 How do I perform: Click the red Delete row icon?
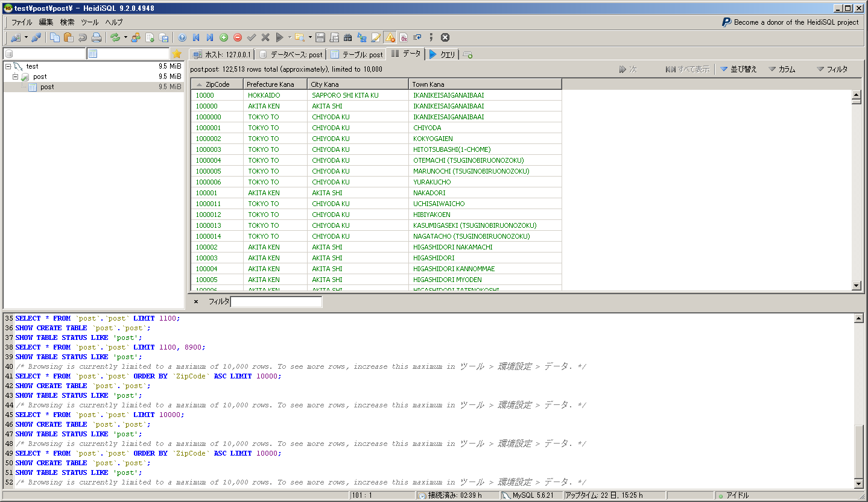pyautogui.click(x=238, y=37)
